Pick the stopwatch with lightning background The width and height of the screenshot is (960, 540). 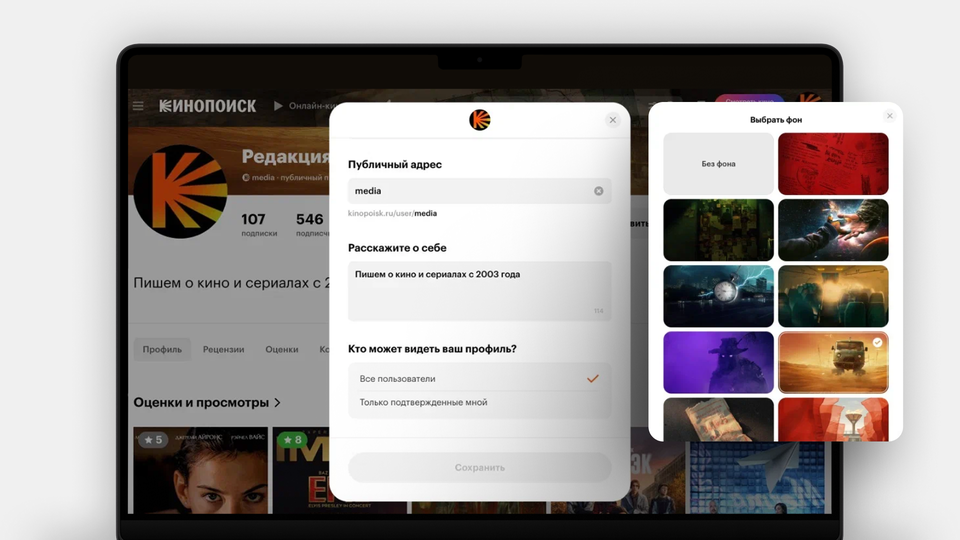pyautogui.click(x=718, y=296)
